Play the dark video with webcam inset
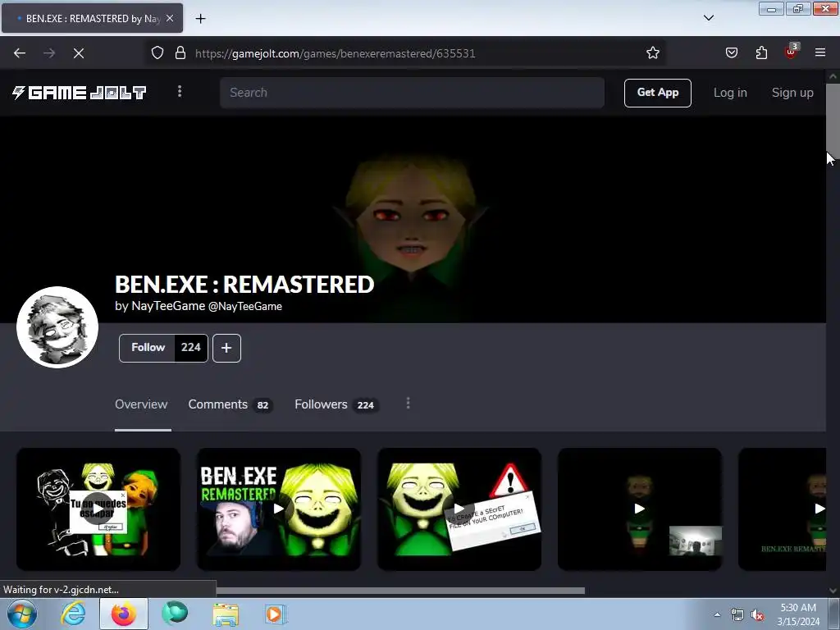 (640, 509)
